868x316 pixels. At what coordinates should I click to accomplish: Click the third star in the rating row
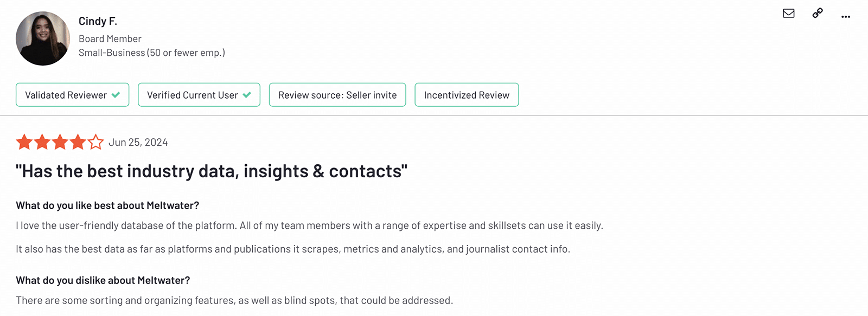tap(60, 142)
